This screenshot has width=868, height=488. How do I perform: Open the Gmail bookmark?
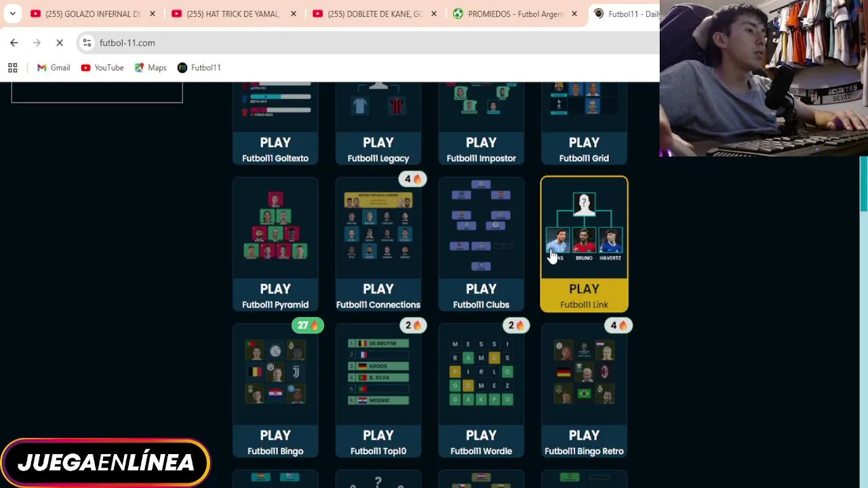(54, 68)
